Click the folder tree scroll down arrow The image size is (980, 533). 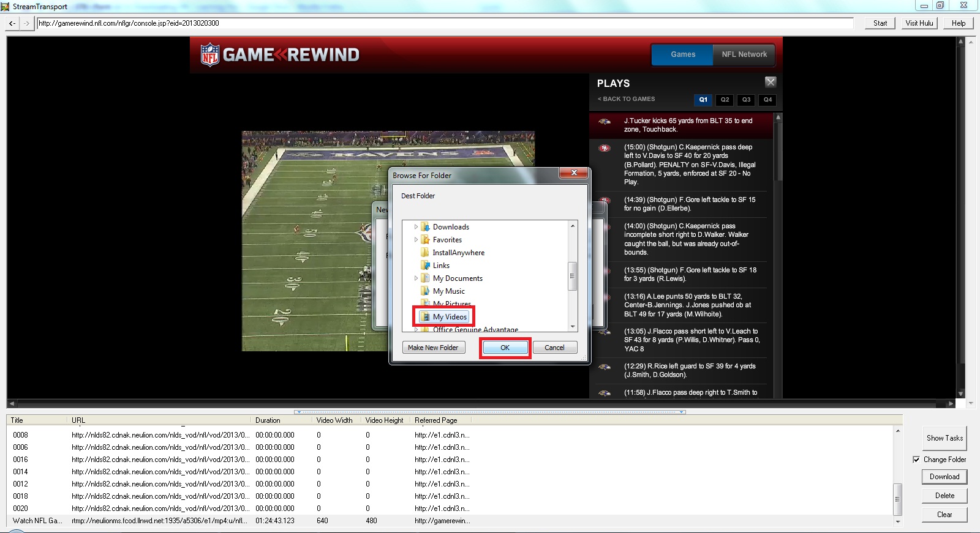click(573, 327)
